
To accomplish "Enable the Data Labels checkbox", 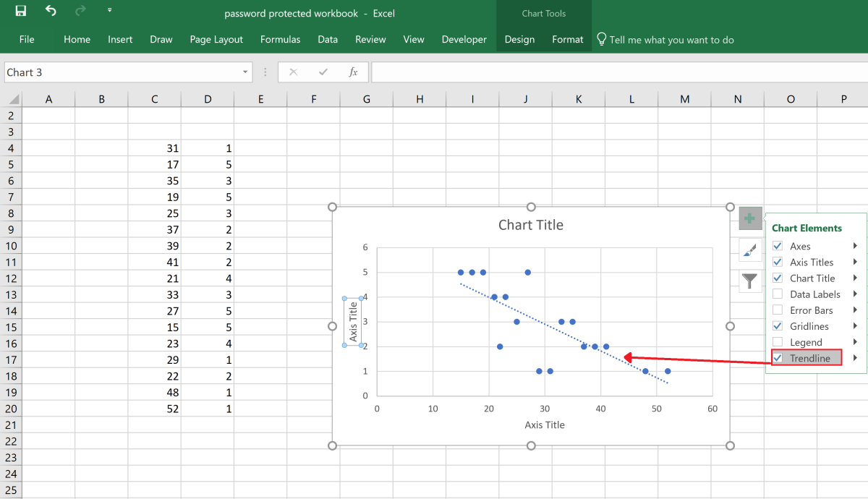I will tap(777, 294).
